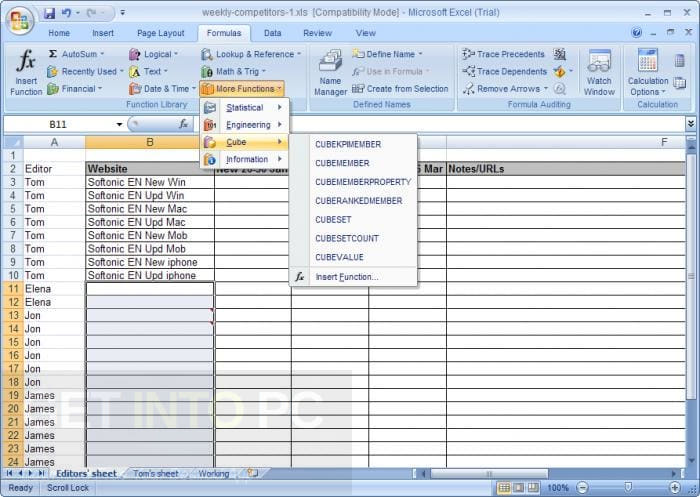
Task: Click Trace Dependents
Action: coord(504,71)
